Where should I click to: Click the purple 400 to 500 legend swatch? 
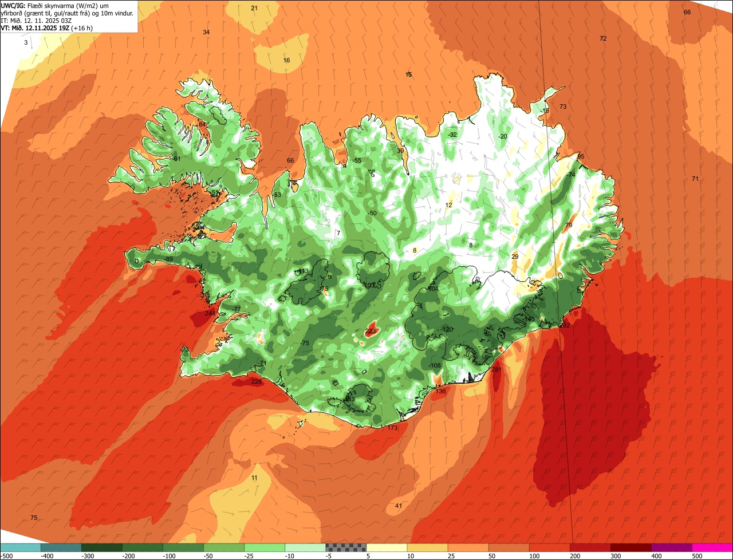click(x=671, y=547)
